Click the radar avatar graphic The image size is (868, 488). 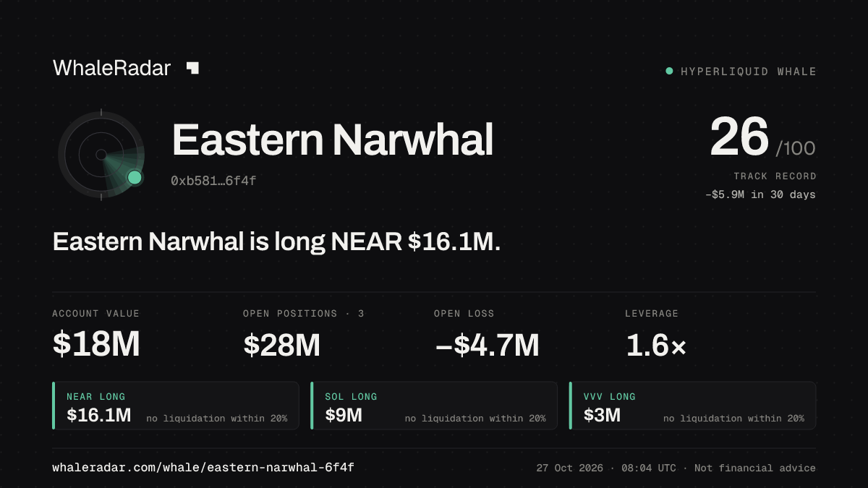(x=101, y=154)
